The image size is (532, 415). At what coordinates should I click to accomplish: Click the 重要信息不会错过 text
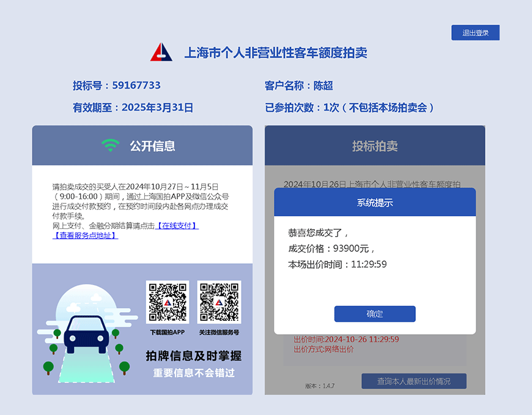(193, 373)
